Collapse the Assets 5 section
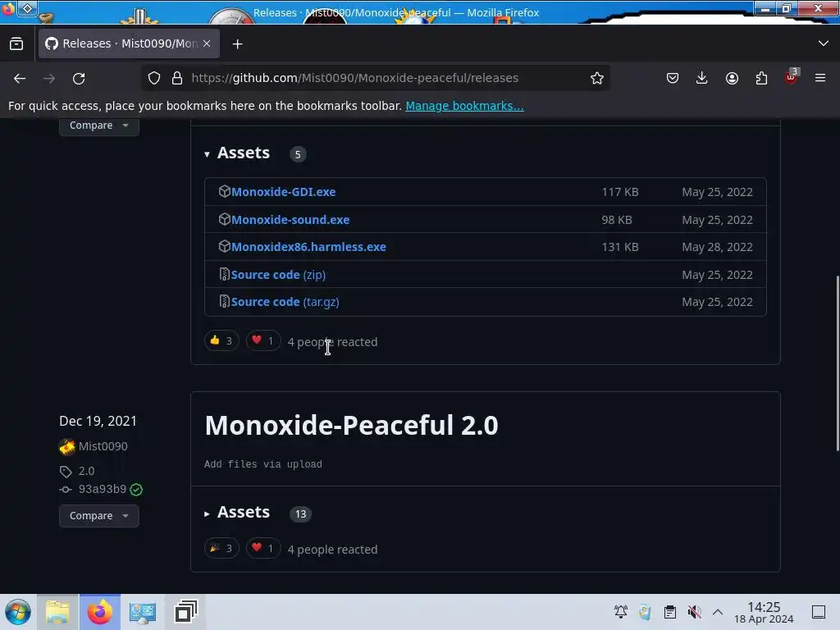This screenshot has width=840, height=630. 236,153
